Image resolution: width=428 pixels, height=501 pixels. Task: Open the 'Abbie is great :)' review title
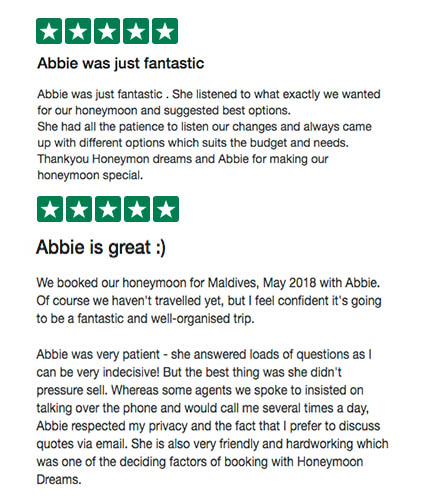tap(101, 248)
